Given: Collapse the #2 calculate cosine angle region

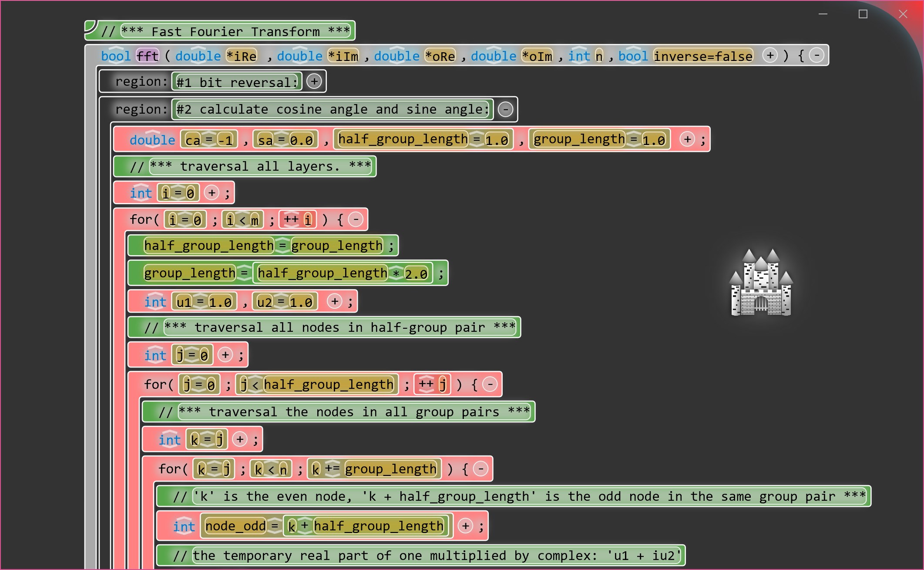Looking at the screenshot, I should point(505,109).
